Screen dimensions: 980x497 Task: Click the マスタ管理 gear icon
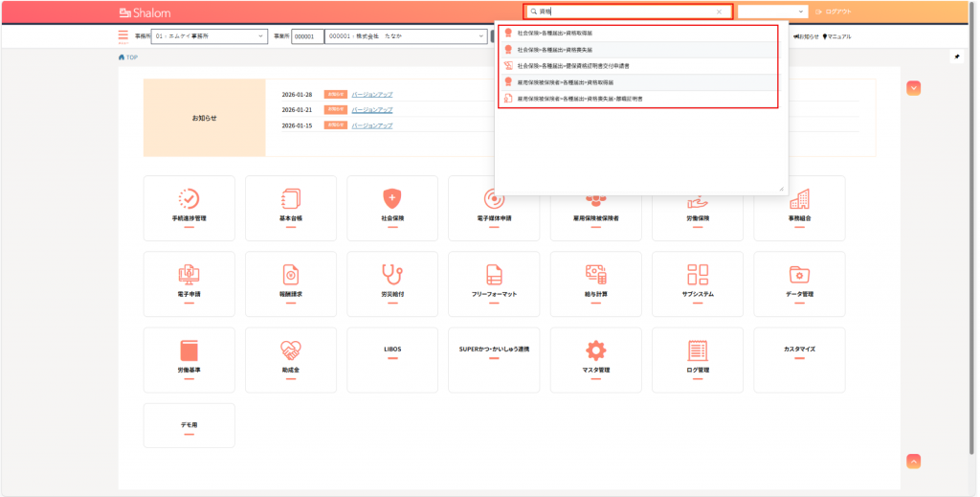pyautogui.click(x=596, y=350)
